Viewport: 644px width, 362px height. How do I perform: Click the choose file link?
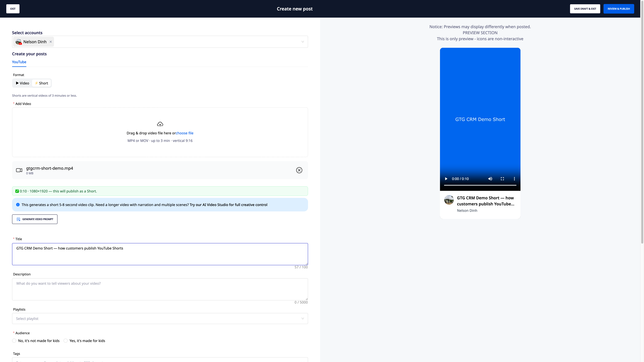pos(185,133)
